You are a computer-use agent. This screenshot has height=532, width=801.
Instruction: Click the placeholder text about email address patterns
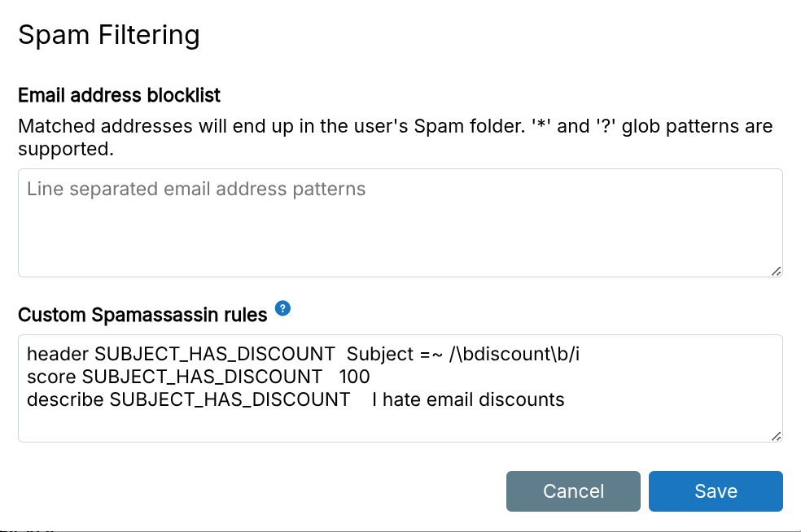click(194, 189)
